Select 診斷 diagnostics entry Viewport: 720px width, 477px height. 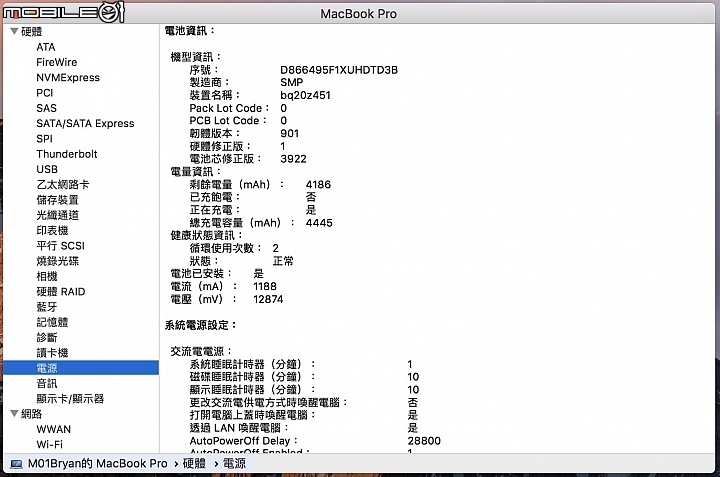point(47,337)
